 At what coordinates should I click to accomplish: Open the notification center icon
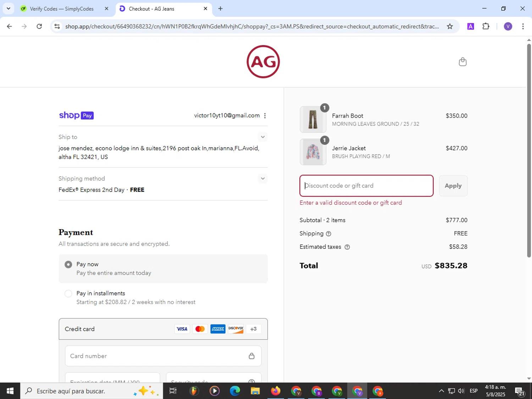pos(520,391)
